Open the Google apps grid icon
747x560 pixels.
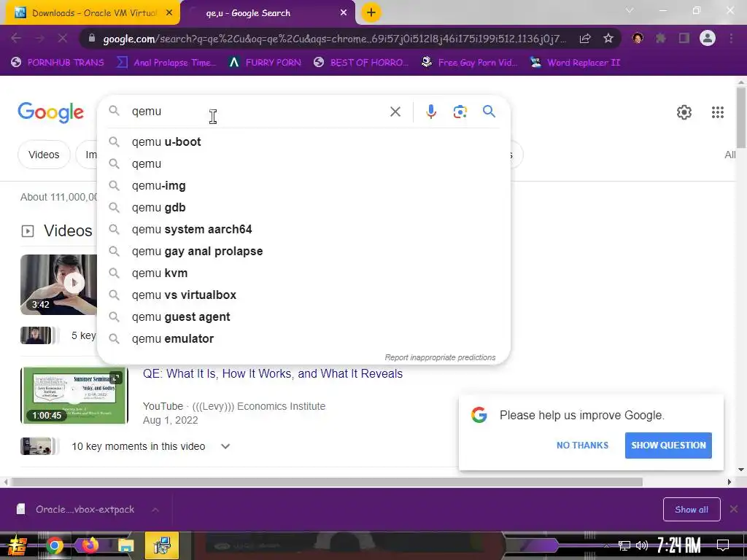coord(718,112)
